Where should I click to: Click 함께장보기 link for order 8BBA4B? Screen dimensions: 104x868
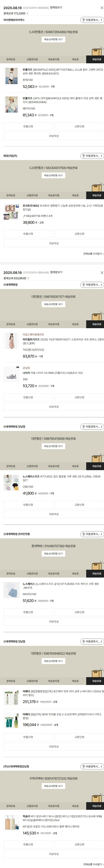point(56,272)
